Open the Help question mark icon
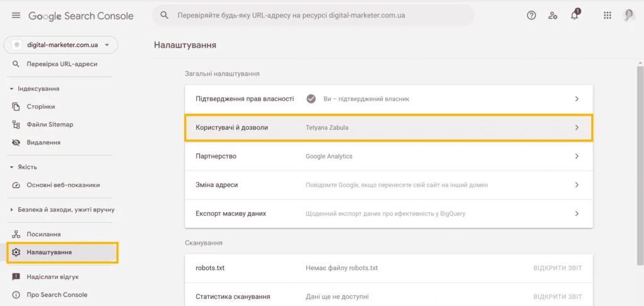Image resolution: width=644 pixels, height=306 pixels. [x=531, y=16]
